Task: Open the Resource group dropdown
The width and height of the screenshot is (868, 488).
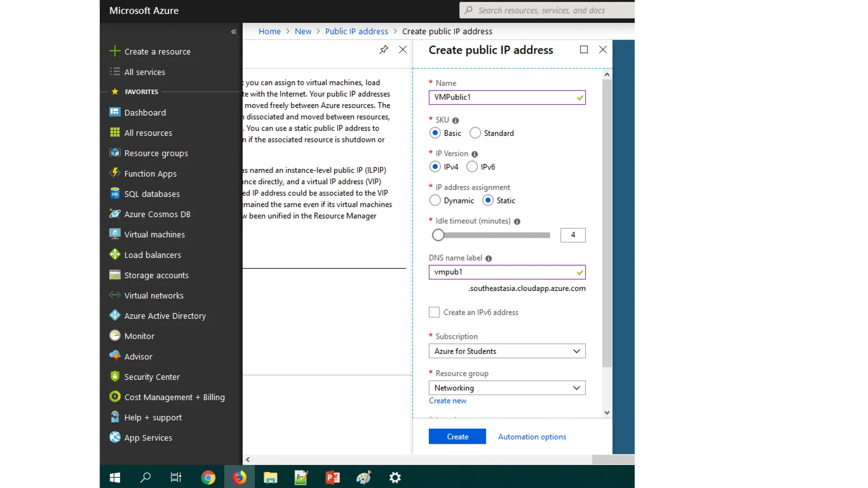Action: click(x=507, y=388)
